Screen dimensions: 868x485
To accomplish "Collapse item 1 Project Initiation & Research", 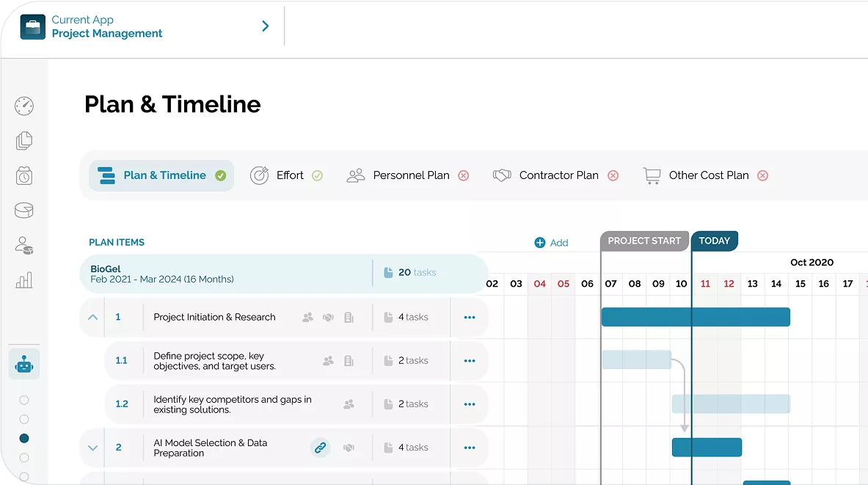I will point(92,317).
